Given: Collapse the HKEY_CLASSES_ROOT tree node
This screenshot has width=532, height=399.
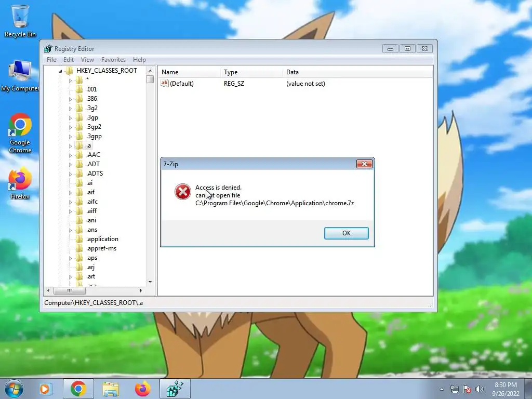Looking at the screenshot, I should 60,71.
